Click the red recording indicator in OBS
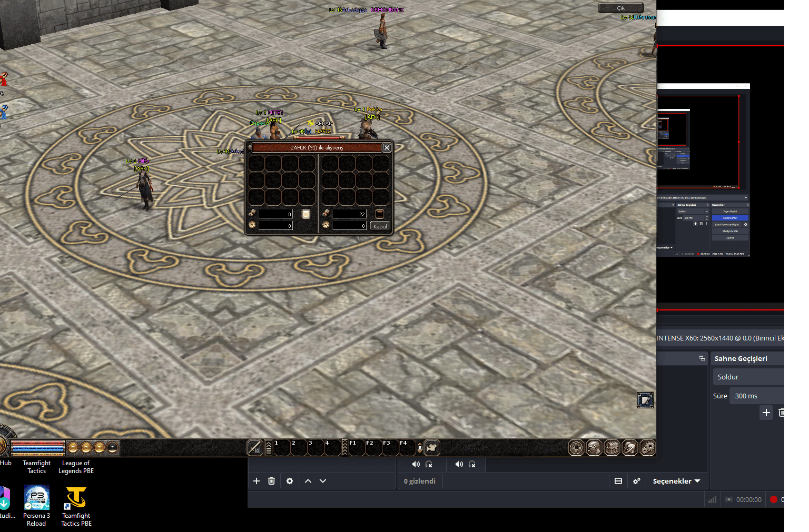 774,499
